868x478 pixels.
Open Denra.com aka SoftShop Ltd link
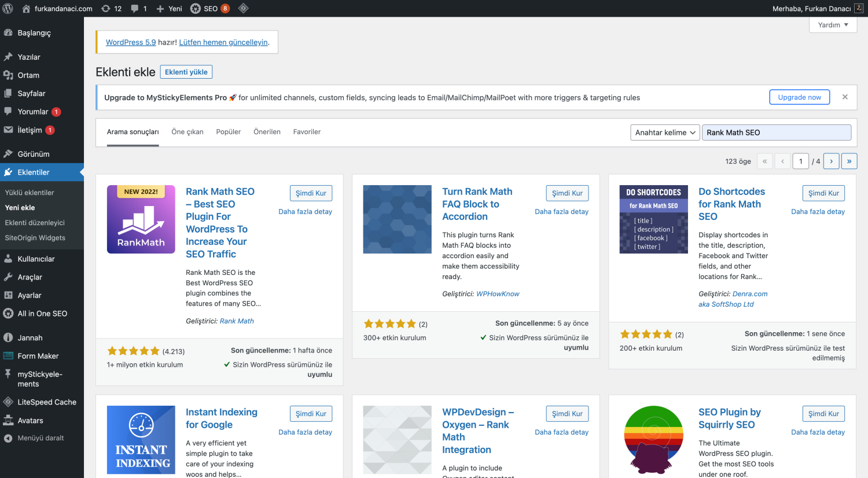point(733,299)
